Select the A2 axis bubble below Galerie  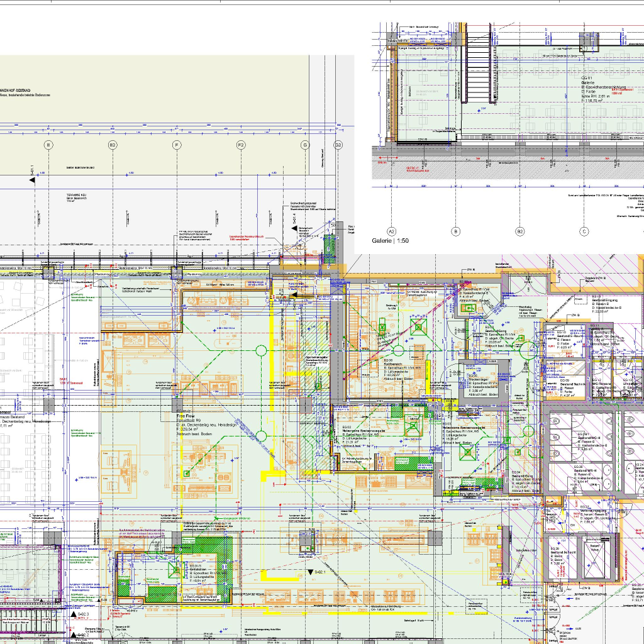click(391, 231)
